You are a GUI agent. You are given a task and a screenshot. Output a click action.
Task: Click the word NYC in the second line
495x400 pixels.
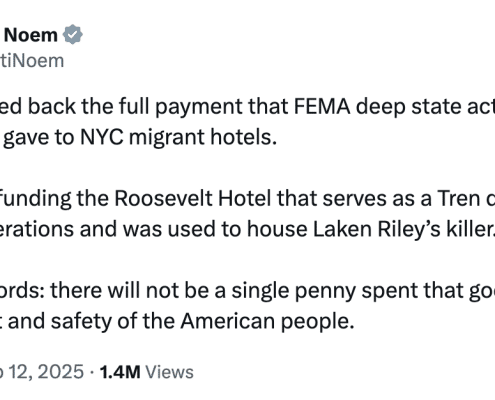[x=102, y=137]
